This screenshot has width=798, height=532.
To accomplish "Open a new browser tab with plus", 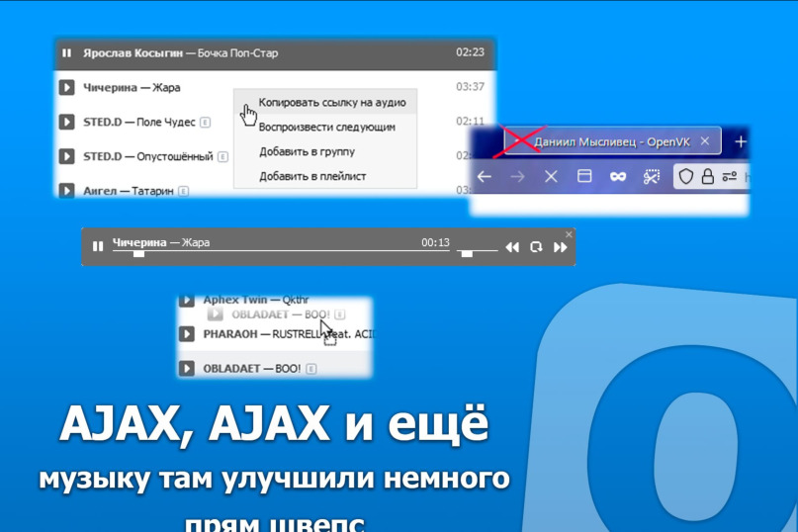I will point(741,141).
